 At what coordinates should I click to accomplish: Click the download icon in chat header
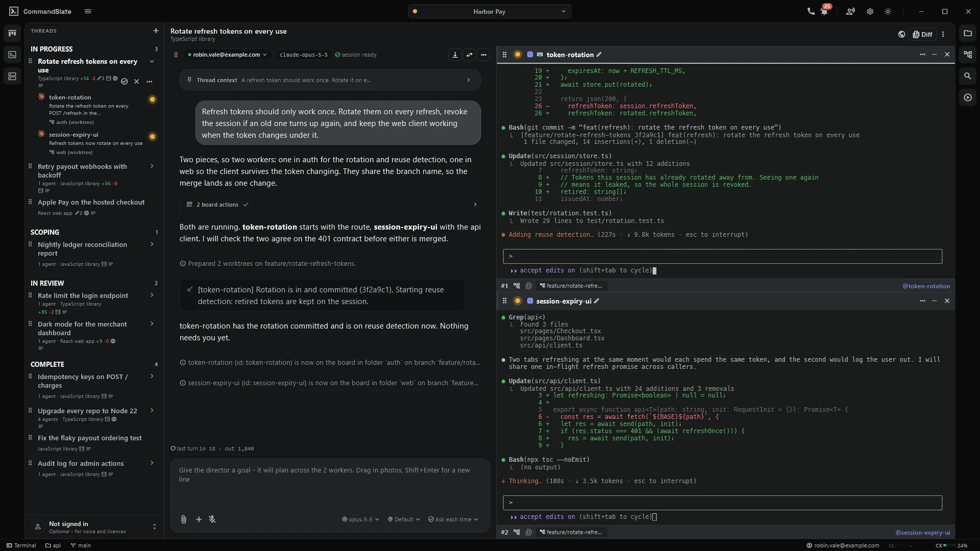pos(455,55)
